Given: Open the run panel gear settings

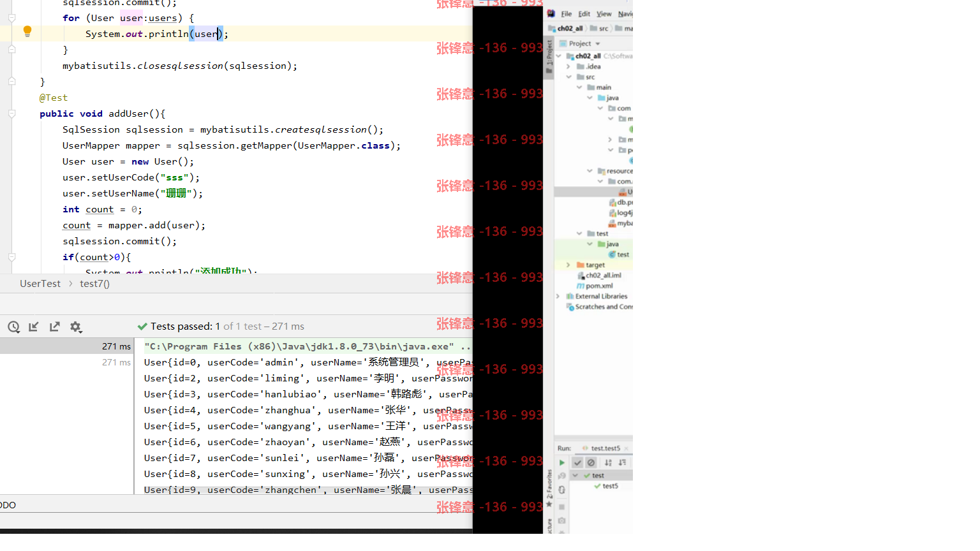Looking at the screenshot, I should tap(76, 327).
